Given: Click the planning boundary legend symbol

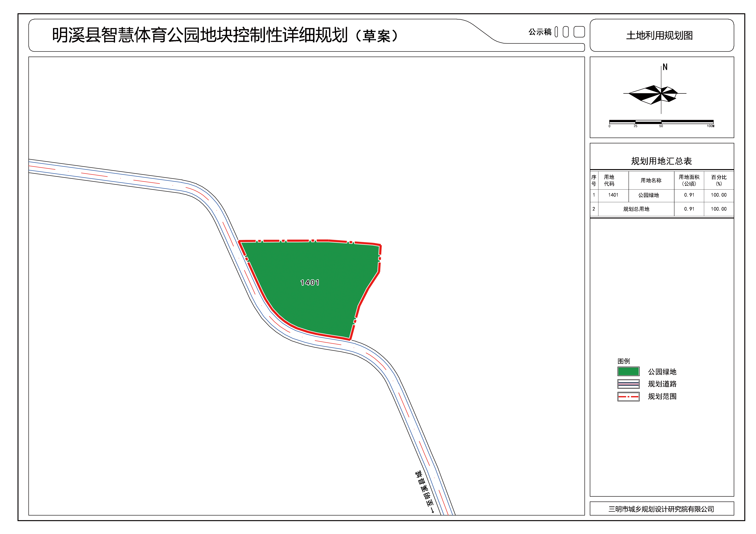Looking at the screenshot, I should [x=628, y=397].
